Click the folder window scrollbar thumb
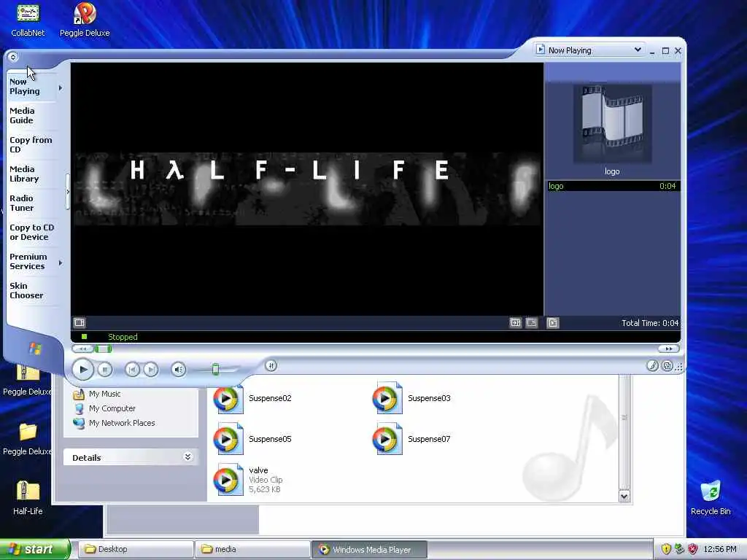Viewport: 747px width, 560px height. click(624, 417)
